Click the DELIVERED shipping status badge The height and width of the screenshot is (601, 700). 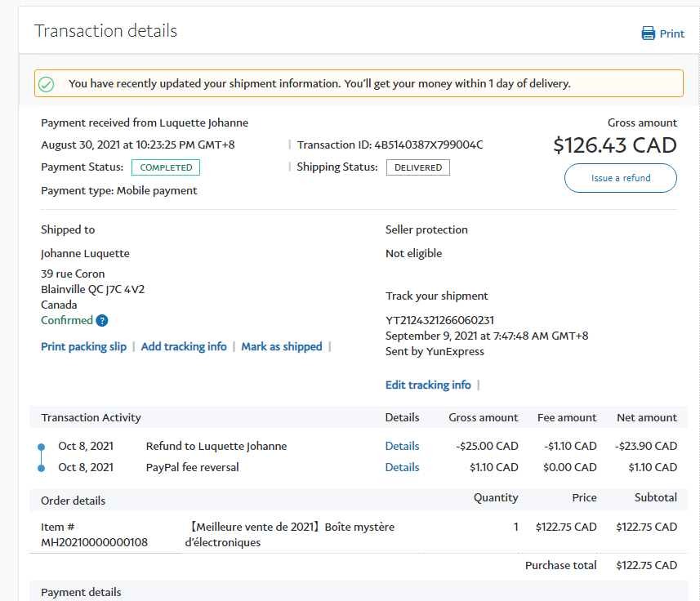point(417,167)
